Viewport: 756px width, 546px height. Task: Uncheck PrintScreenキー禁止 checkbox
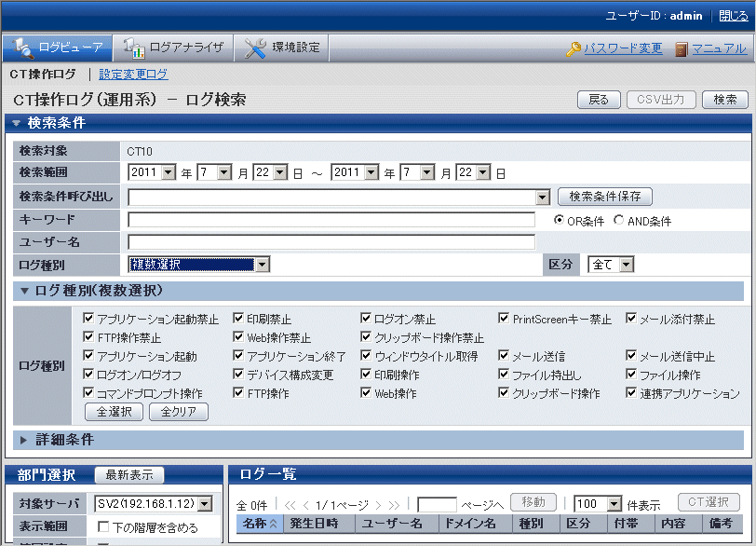504,318
